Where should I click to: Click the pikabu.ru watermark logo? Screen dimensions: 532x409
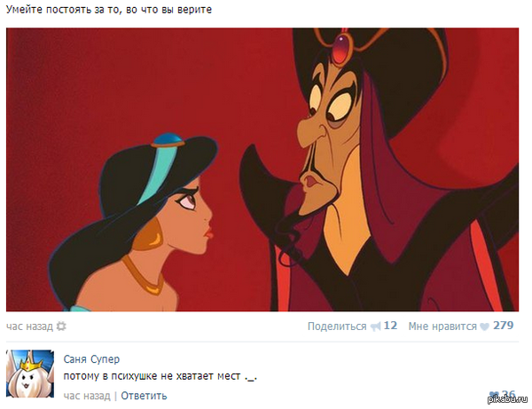pos(507,399)
